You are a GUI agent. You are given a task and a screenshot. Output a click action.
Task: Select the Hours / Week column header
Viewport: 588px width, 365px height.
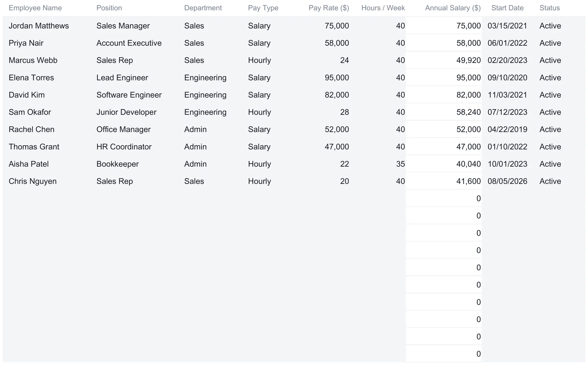click(383, 8)
